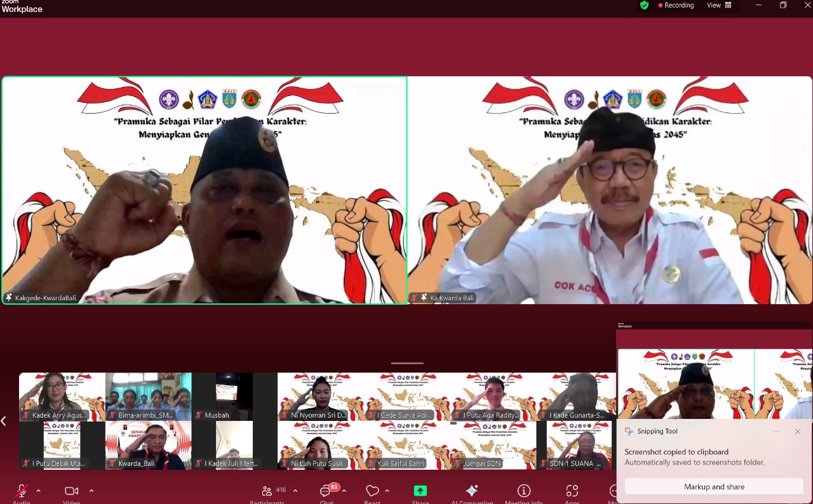This screenshot has height=504, width=813.
Task: Select Kadek Arry Agus participant thumbnail
Action: pyautogui.click(x=62, y=397)
